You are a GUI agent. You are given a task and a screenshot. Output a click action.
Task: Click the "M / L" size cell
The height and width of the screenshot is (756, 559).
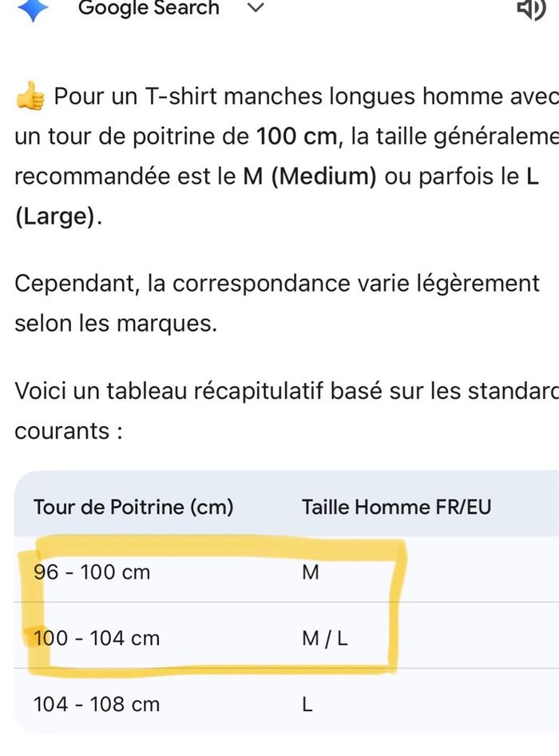pyautogui.click(x=324, y=639)
